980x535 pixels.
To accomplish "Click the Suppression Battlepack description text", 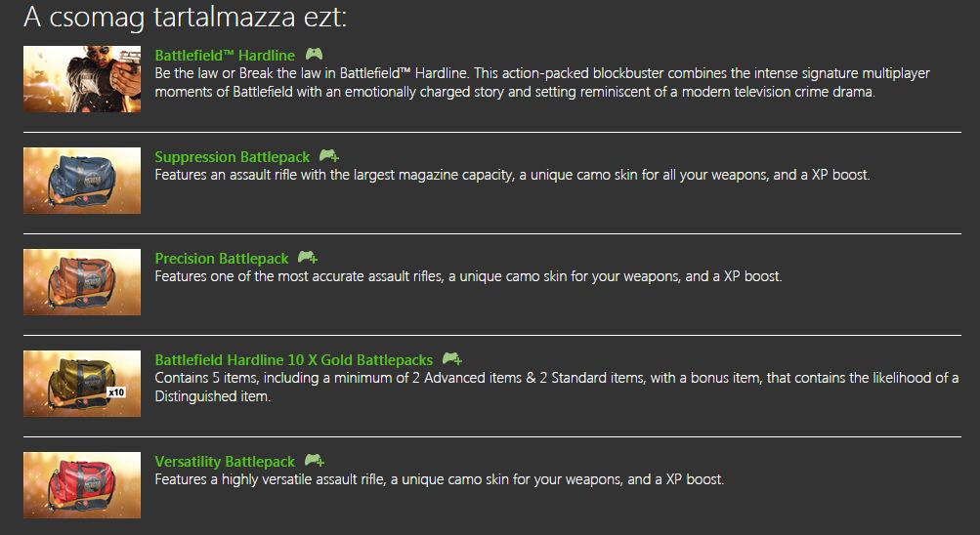I will point(512,175).
